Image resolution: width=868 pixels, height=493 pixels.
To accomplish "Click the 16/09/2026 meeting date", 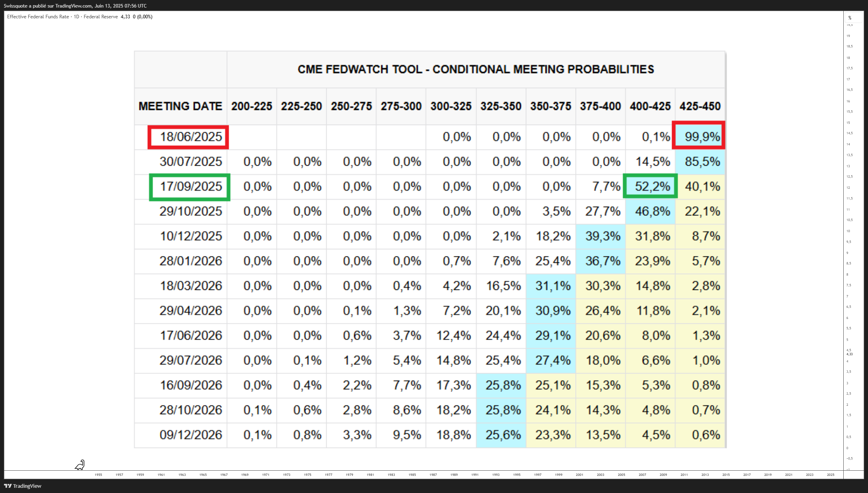I will coord(191,385).
